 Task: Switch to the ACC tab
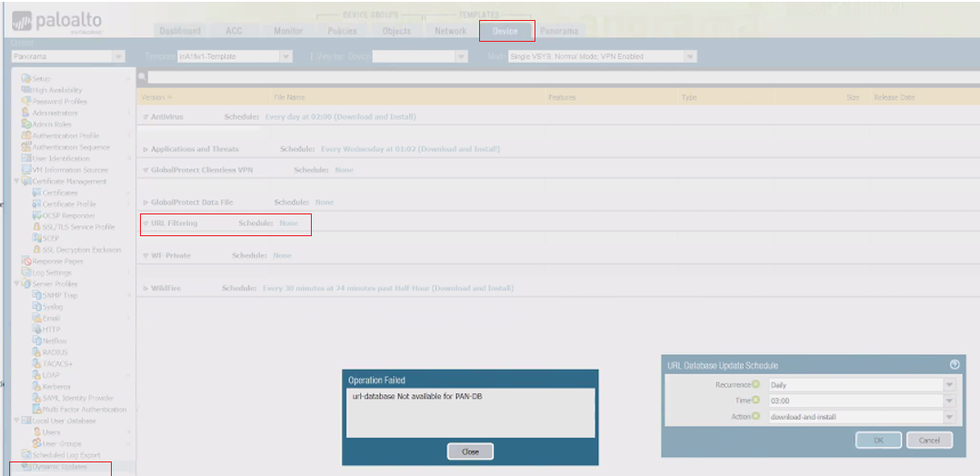234,31
